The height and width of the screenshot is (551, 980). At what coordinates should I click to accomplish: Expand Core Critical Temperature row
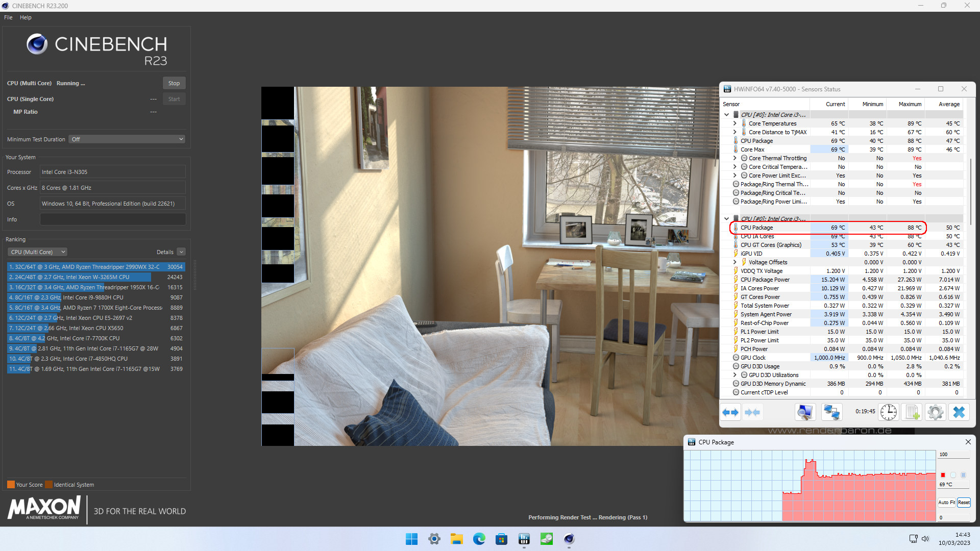(x=735, y=167)
